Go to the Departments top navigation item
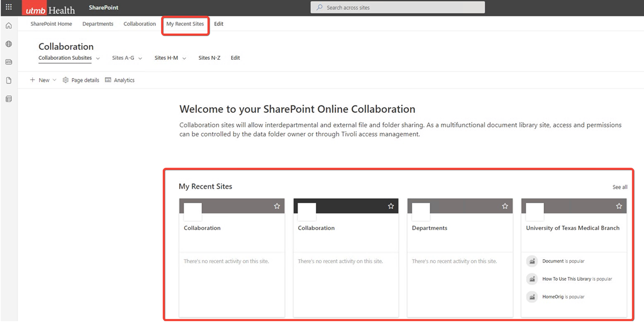Screen dimensions: 644x324 (97, 24)
